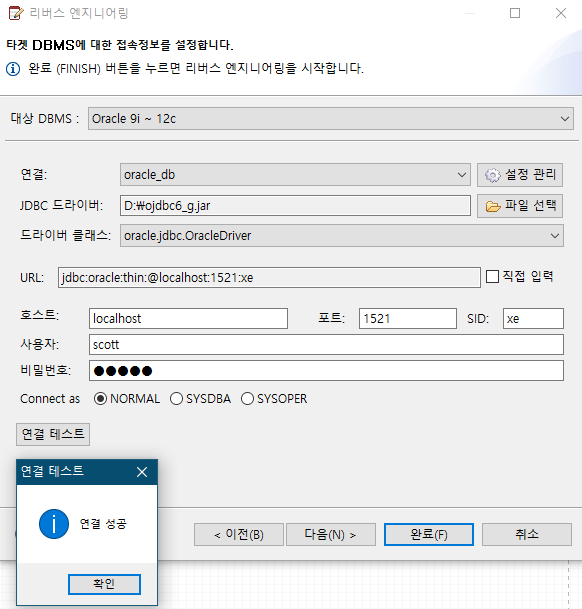This screenshot has height=609, width=582.
Task: Select the SYSDBA radio button
Action: pyautogui.click(x=176, y=399)
